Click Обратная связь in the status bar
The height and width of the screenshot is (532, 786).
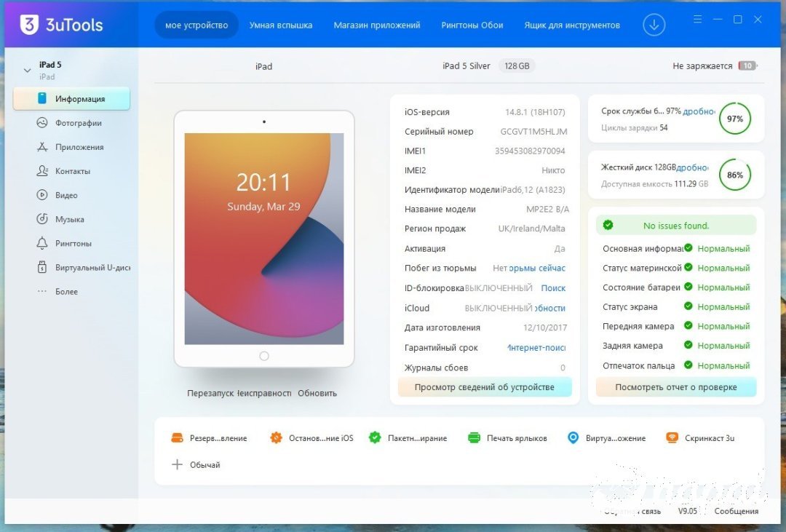coord(632,512)
